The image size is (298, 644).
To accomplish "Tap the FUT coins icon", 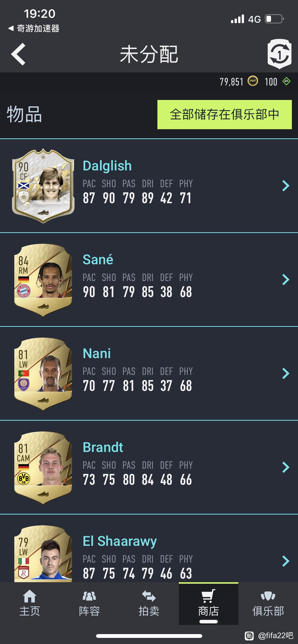I will [253, 81].
